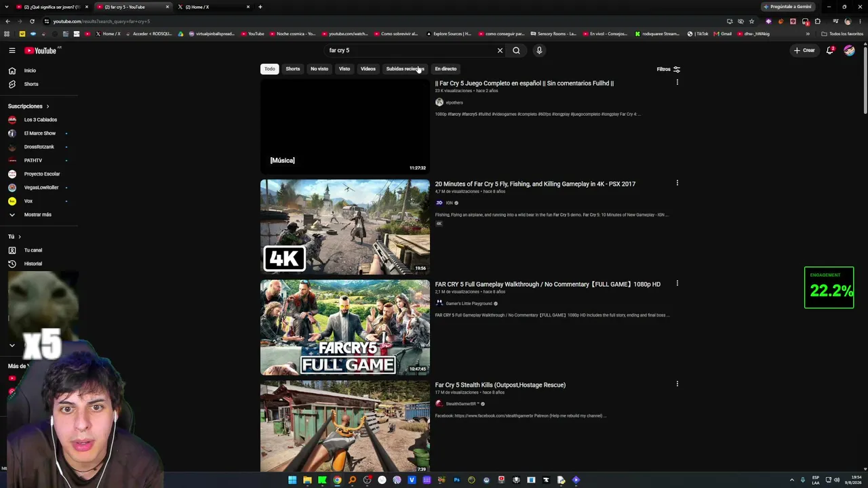868x488 pixels.
Task: Click the browser address bar URL
Action: point(102,21)
